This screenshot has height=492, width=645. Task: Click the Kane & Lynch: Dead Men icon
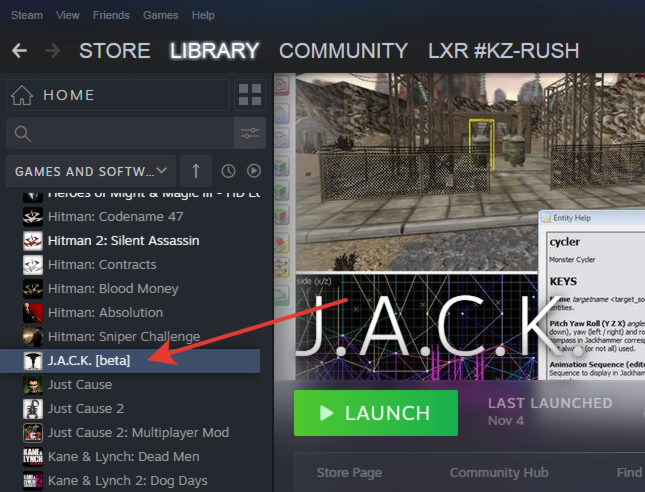click(x=33, y=457)
